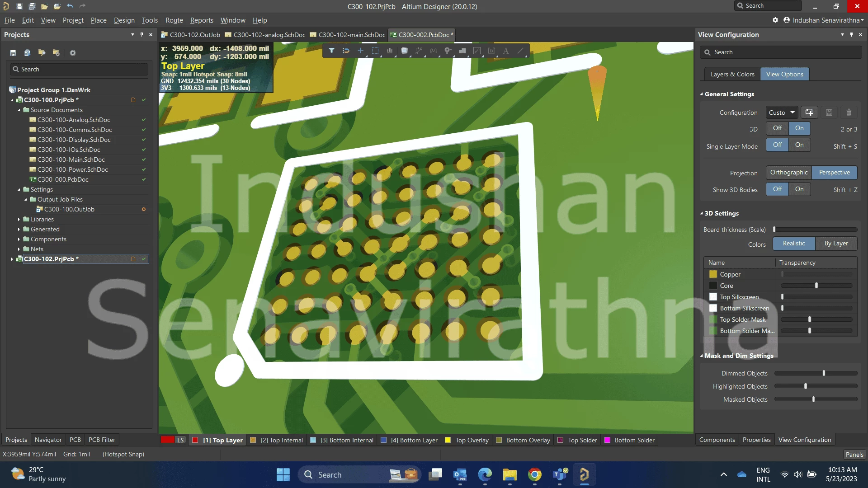The width and height of the screenshot is (868, 488).
Task: Click the Projects panel search field
Action: [x=79, y=70]
